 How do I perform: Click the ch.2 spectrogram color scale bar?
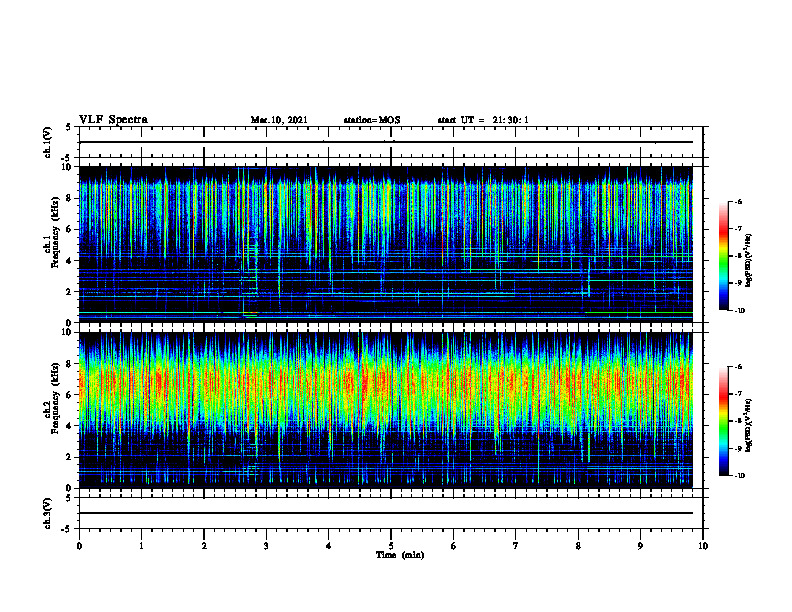click(724, 421)
